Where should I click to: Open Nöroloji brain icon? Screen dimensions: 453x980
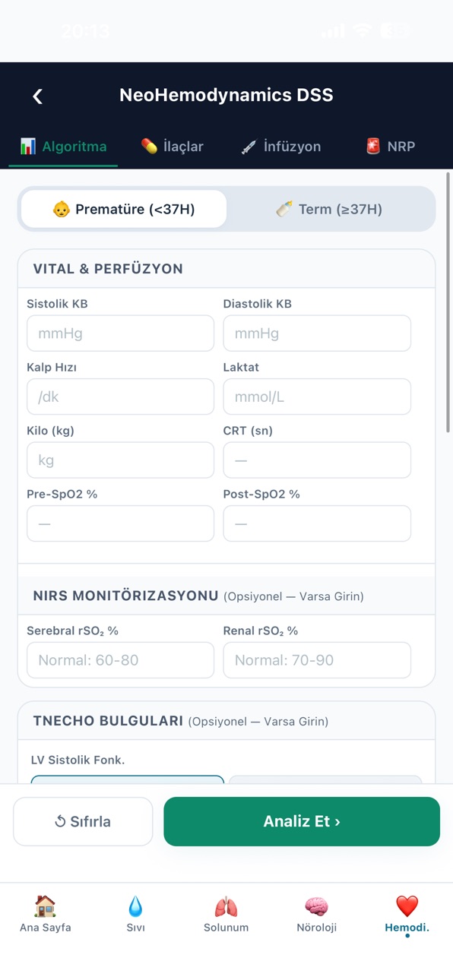click(316, 906)
